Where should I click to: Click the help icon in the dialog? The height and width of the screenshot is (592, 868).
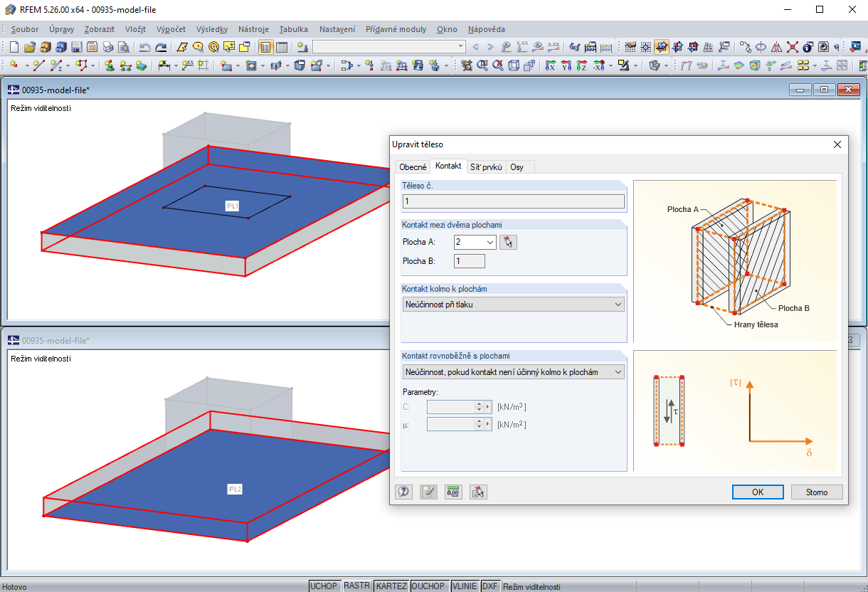click(x=404, y=491)
